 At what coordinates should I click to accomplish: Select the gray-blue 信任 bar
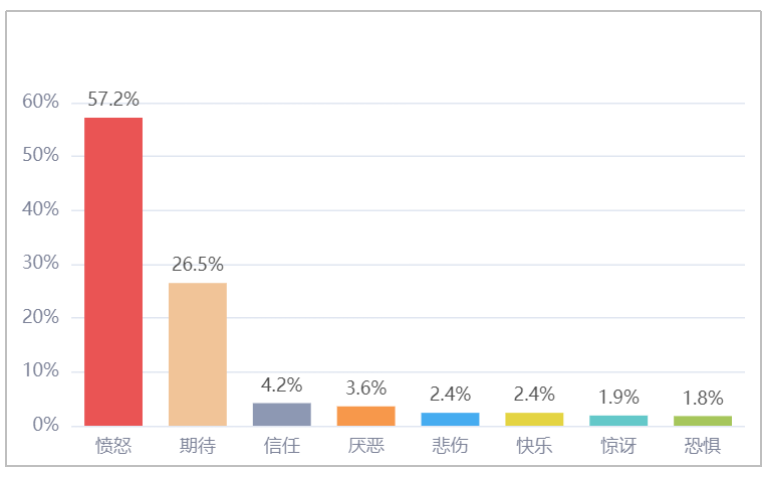click(282, 414)
